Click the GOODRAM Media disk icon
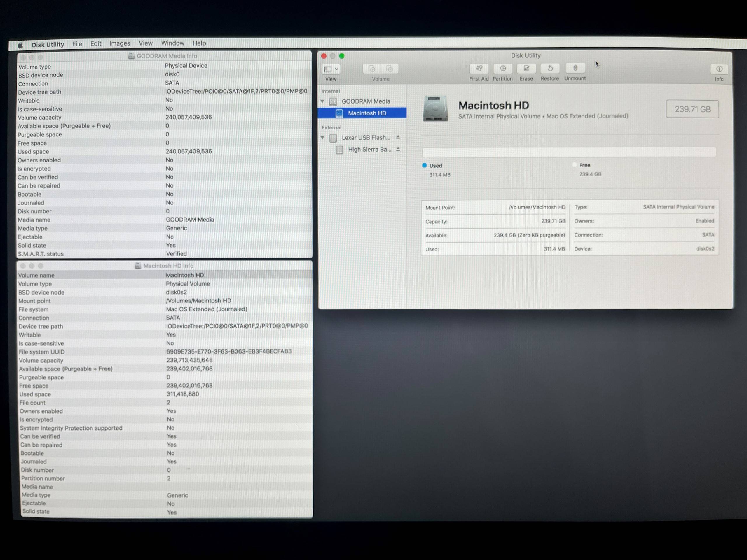The height and width of the screenshot is (560, 747). pyautogui.click(x=333, y=101)
